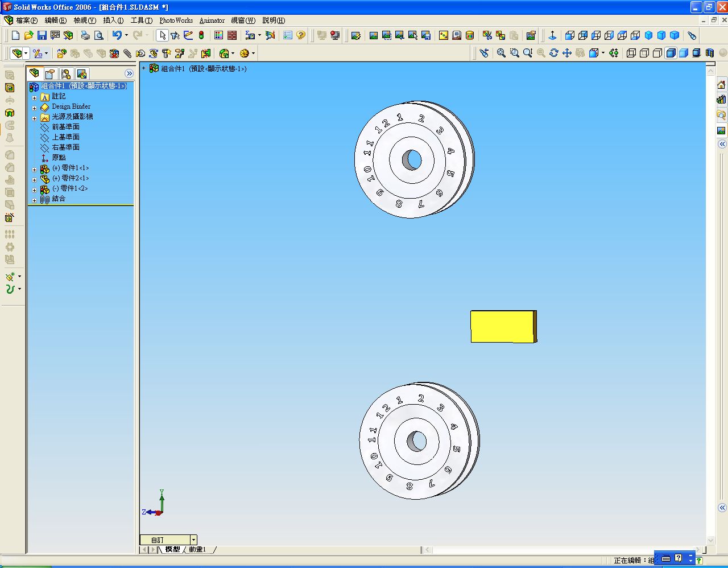Undo the last action
The width and height of the screenshot is (728, 568).
tap(117, 35)
